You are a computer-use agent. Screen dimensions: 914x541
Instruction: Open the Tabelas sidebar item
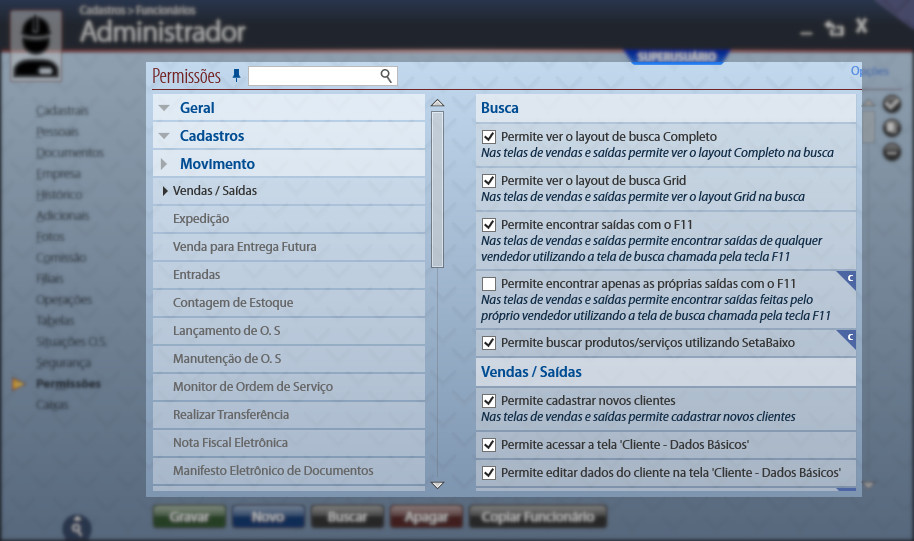click(55, 321)
